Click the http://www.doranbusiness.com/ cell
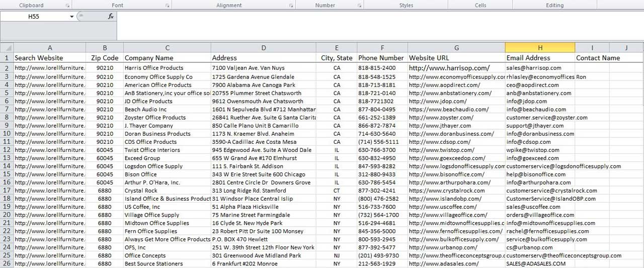The width and height of the screenshot is (644, 268). coord(456,134)
